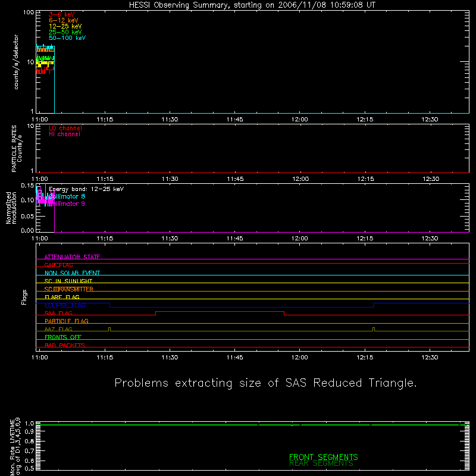Image resolution: width=476 pixels, height=476 pixels.
Task: Click the ATTENUATOR_STATE flag label
Action: [72, 257]
